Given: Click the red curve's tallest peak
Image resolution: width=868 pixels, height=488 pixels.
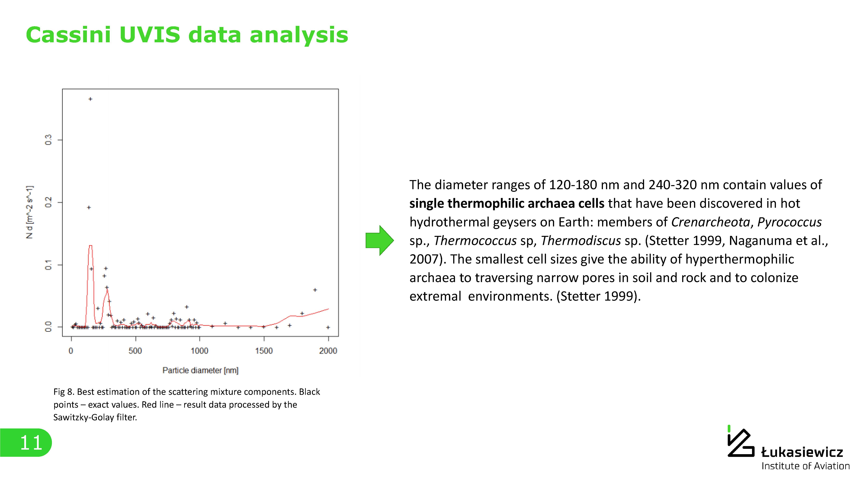Looking at the screenshot, I should 90,246.
